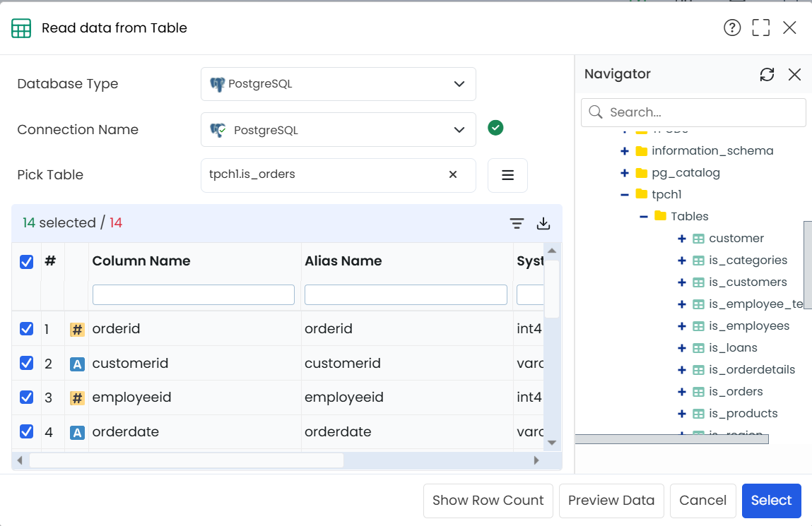
Task: Collapse the tpch1 schema node
Action: click(625, 195)
